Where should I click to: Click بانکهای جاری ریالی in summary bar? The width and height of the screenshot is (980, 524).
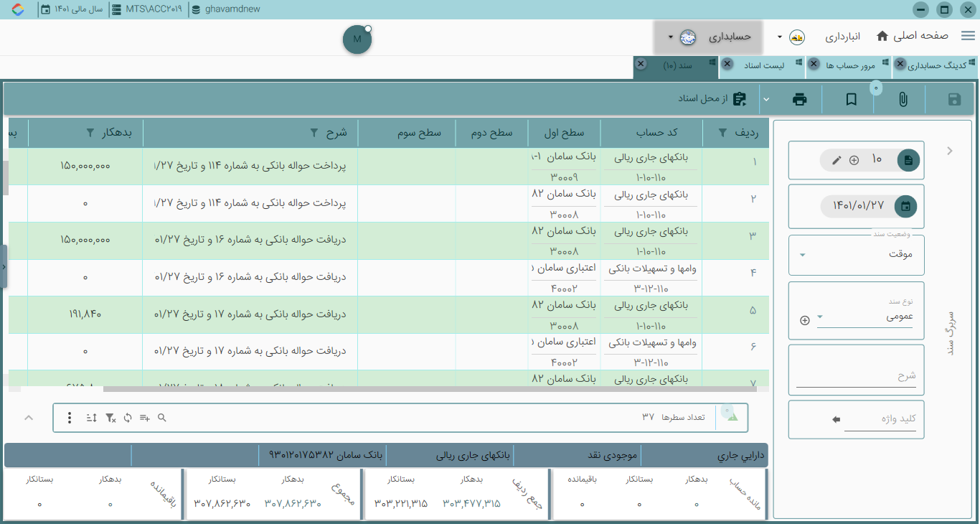click(x=473, y=455)
